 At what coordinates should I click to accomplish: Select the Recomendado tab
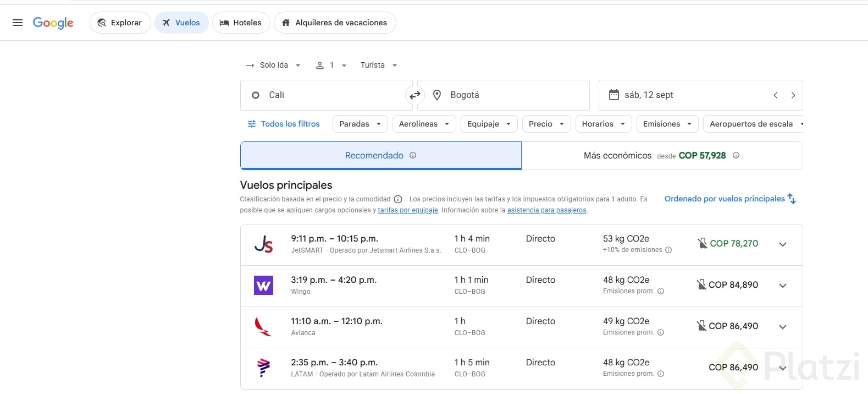coord(380,156)
